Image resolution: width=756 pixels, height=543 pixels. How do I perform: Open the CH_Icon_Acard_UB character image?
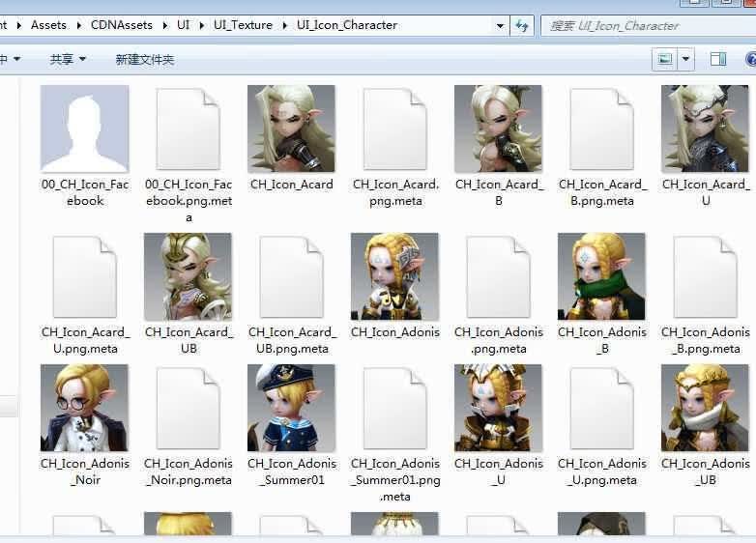tap(189, 276)
